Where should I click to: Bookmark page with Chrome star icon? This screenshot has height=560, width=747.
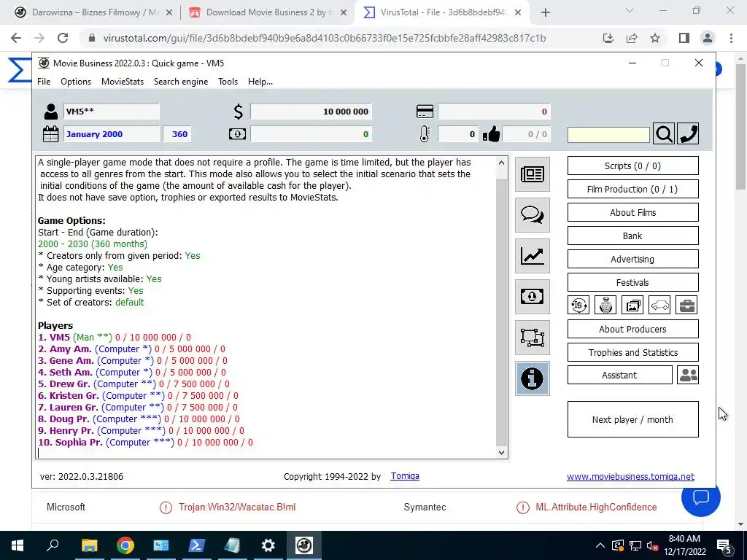[x=655, y=38]
